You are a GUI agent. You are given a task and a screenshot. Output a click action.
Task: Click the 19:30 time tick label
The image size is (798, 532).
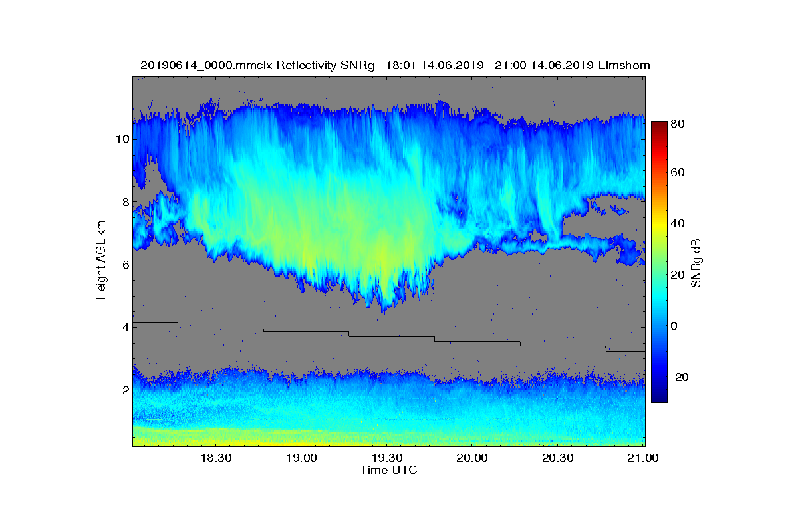(386, 458)
